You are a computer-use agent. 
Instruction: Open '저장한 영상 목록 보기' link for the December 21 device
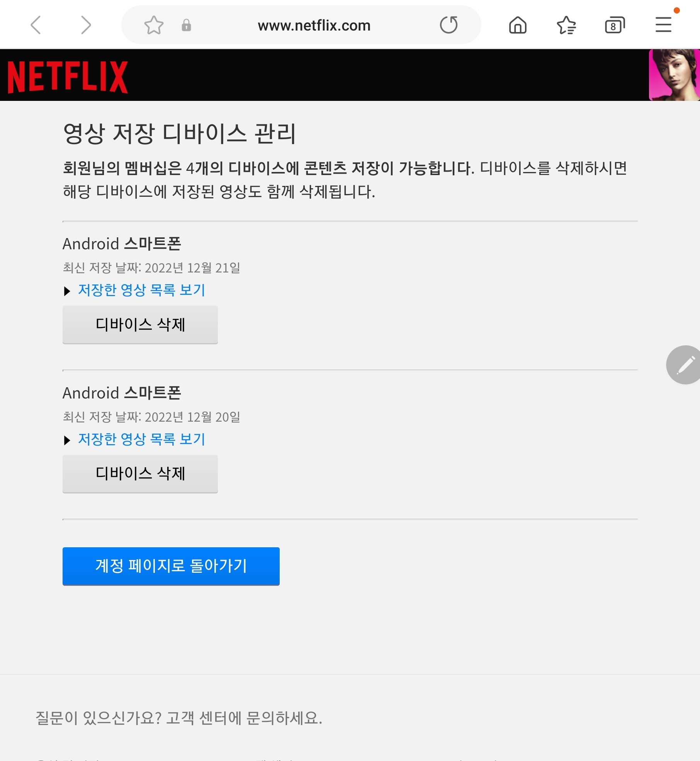coord(142,290)
